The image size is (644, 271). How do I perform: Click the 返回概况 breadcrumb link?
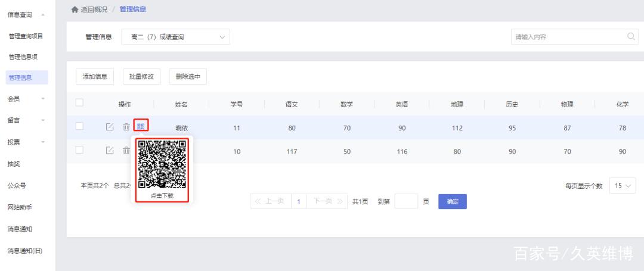(94, 10)
